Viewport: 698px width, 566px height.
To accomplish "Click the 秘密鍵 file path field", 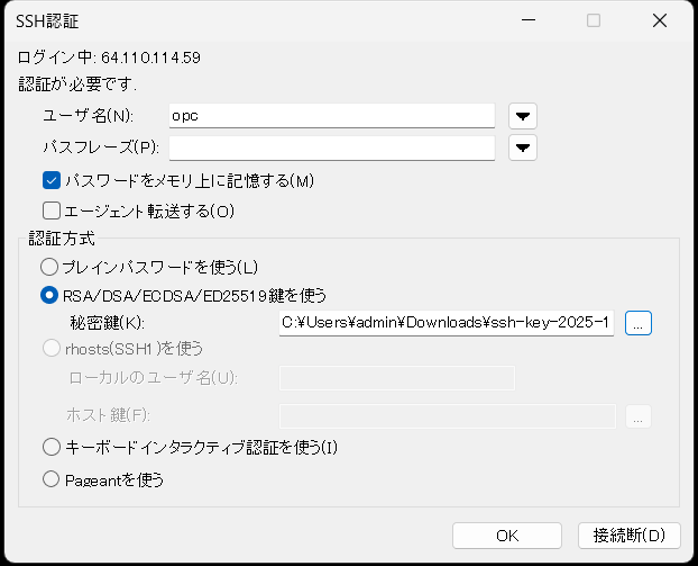I will coord(446,323).
